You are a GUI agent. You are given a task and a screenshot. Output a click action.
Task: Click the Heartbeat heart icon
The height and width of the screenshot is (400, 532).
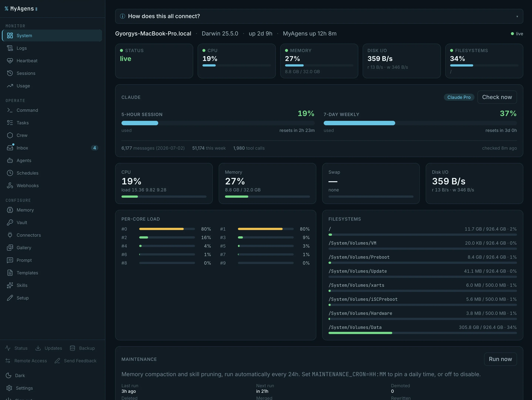click(10, 61)
